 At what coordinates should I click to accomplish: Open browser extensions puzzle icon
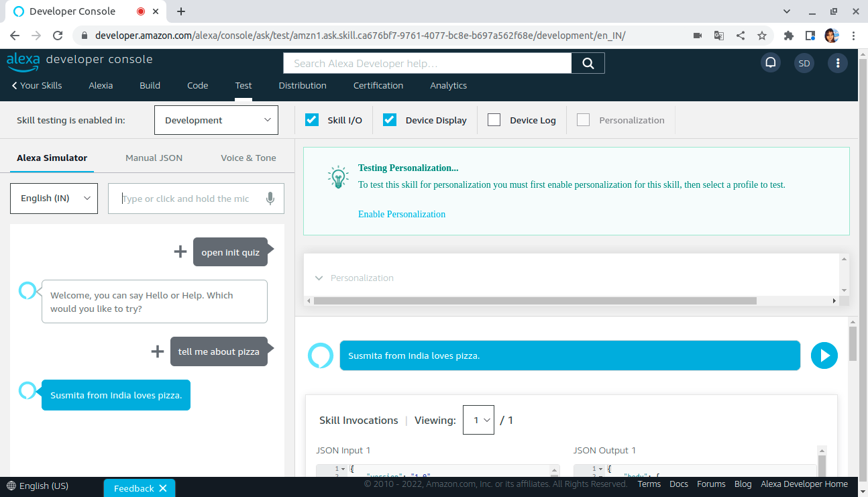coord(789,36)
